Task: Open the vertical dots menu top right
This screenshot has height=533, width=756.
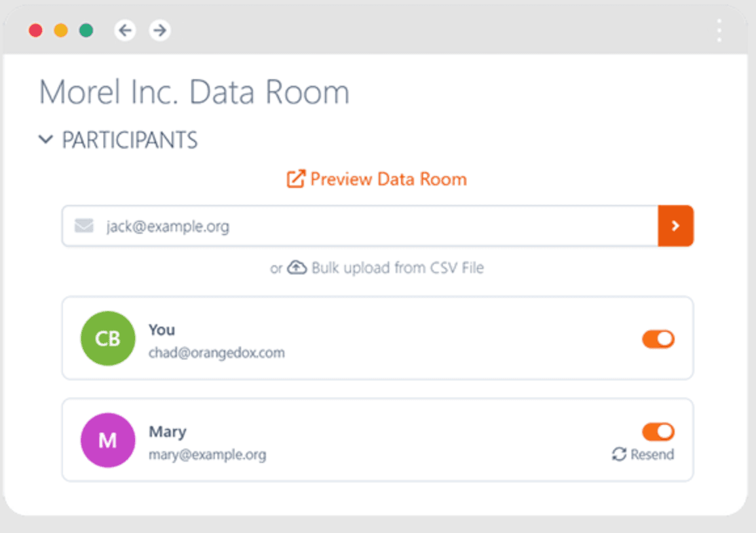Action: [x=719, y=30]
